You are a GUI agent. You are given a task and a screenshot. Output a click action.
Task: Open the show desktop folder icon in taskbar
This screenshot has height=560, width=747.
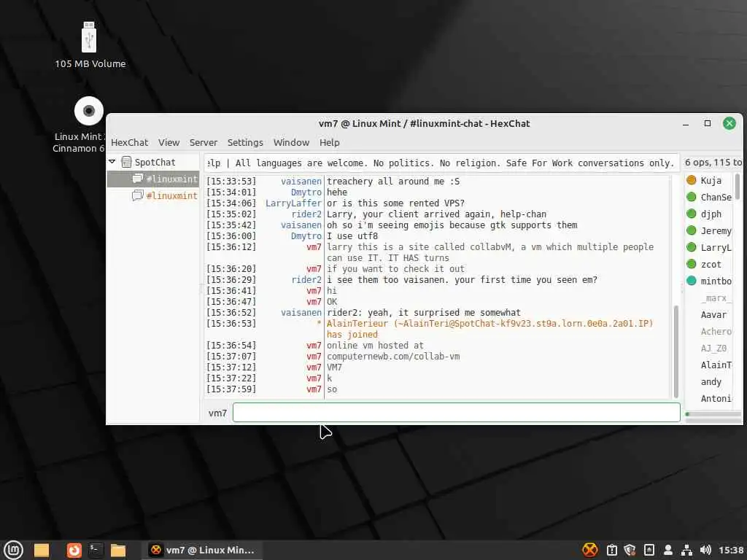(x=42, y=550)
